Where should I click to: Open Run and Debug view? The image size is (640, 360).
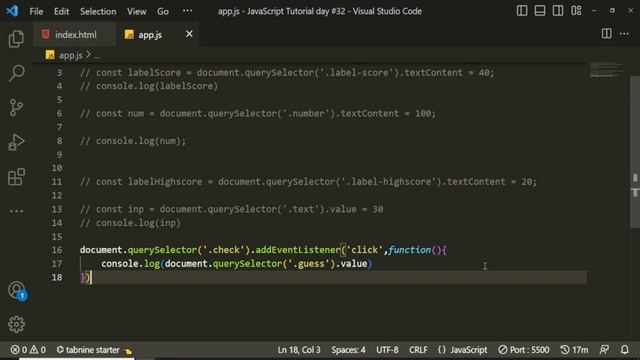click(16, 142)
